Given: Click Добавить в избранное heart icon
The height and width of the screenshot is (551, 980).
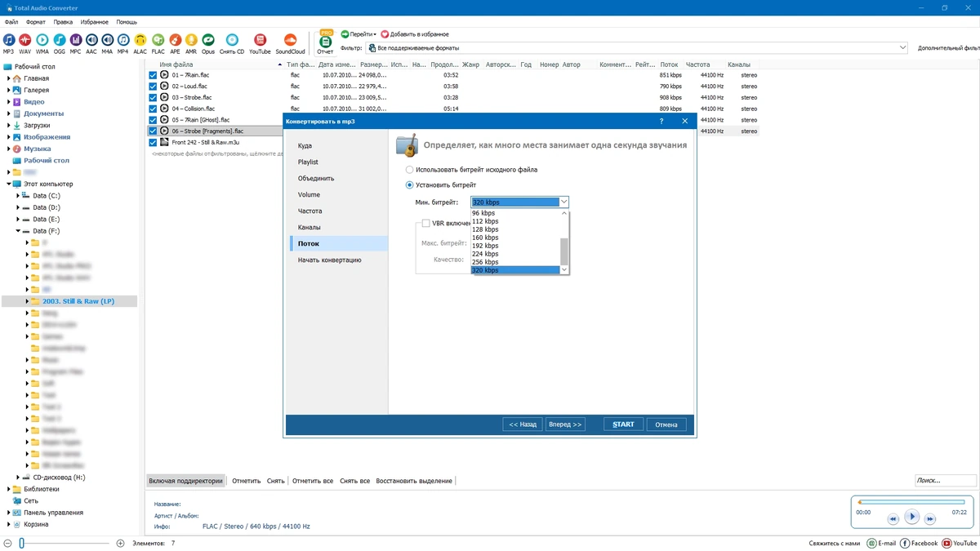Looking at the screenshot, I should (385, 34).
